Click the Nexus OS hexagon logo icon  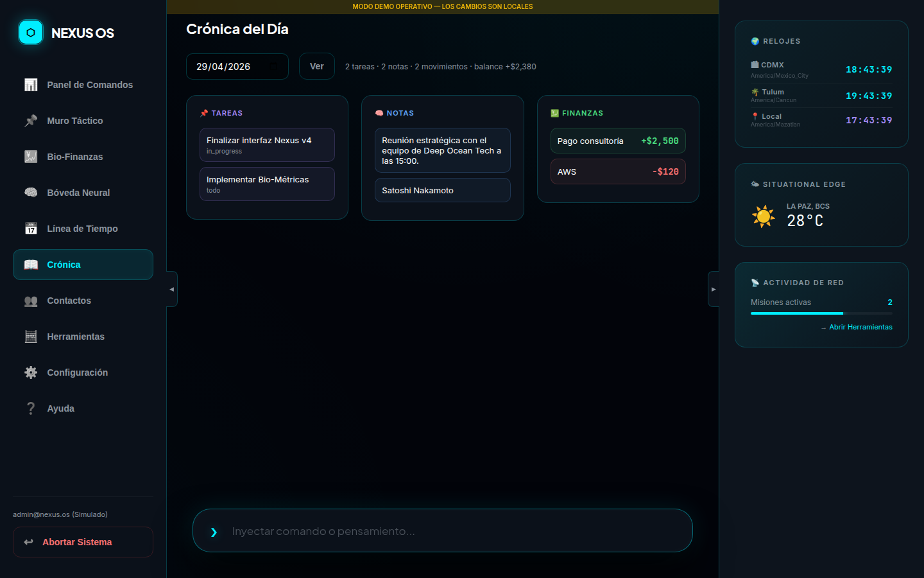31,33
